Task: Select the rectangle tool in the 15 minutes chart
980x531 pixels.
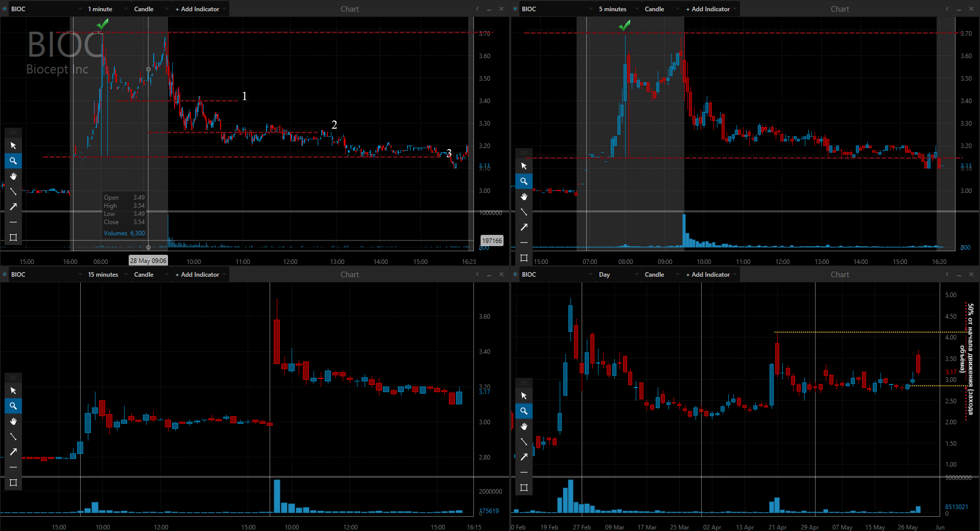Action: [x=13, y=482]
